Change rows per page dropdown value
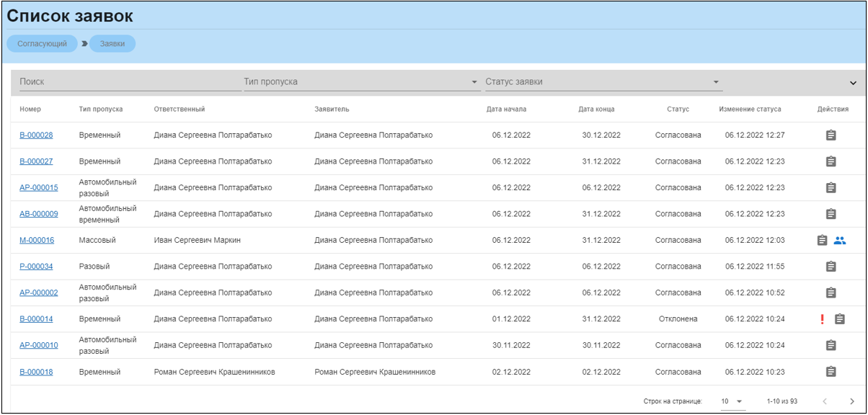The image size is (868, 415). (733, 401)
